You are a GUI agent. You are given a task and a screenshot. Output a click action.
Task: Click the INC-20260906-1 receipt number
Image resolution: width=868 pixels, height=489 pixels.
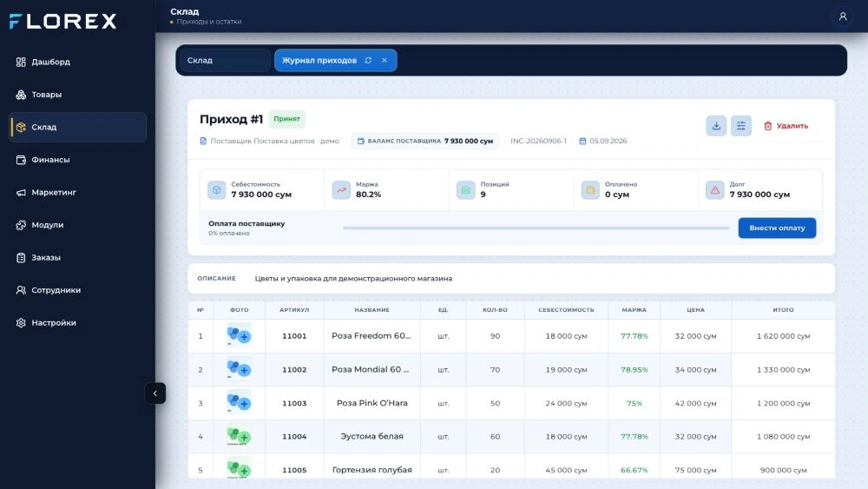point(538,142)
